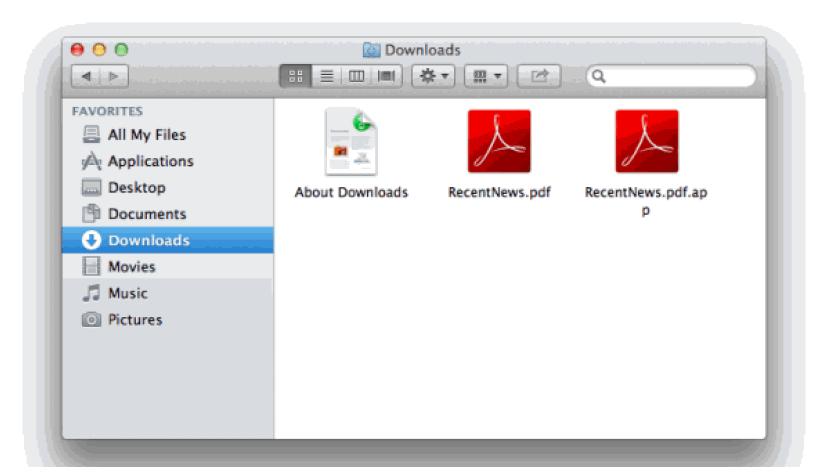Click in the Finder search field
Image resolution: width=829 pixels, height=467 pixels.
[675, 76]
